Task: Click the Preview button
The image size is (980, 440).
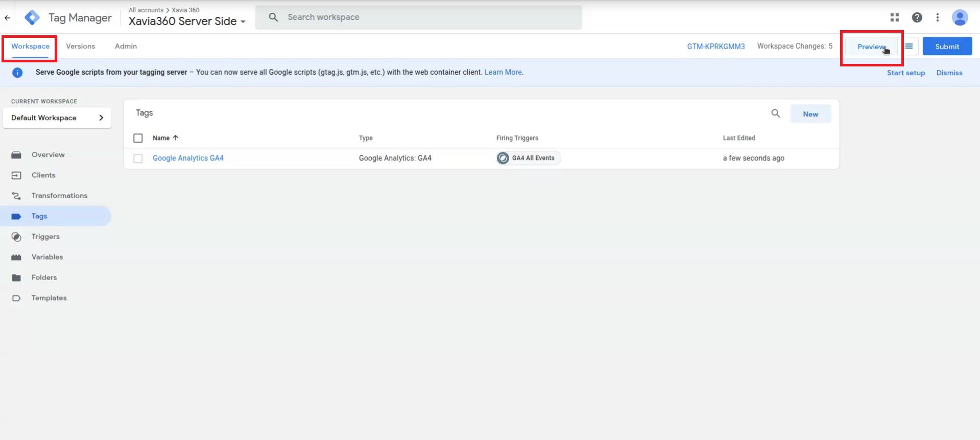Action: [871, 47]
